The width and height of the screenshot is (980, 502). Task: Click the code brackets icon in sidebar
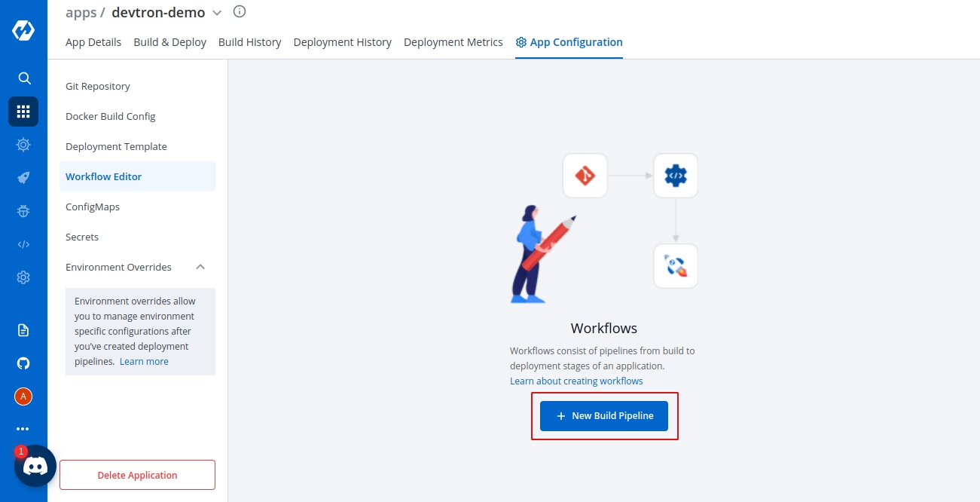click(x=23, y=244)
